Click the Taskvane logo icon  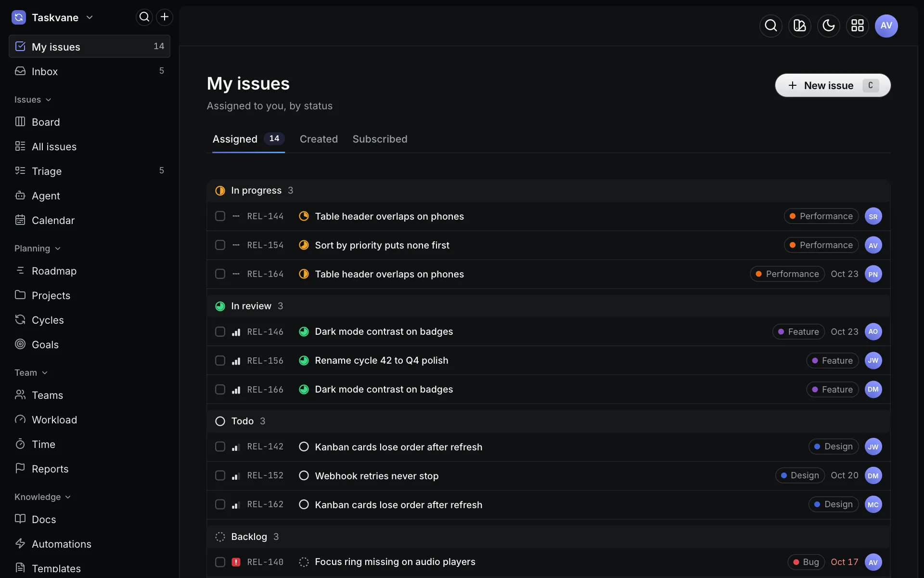coord(19,17)
